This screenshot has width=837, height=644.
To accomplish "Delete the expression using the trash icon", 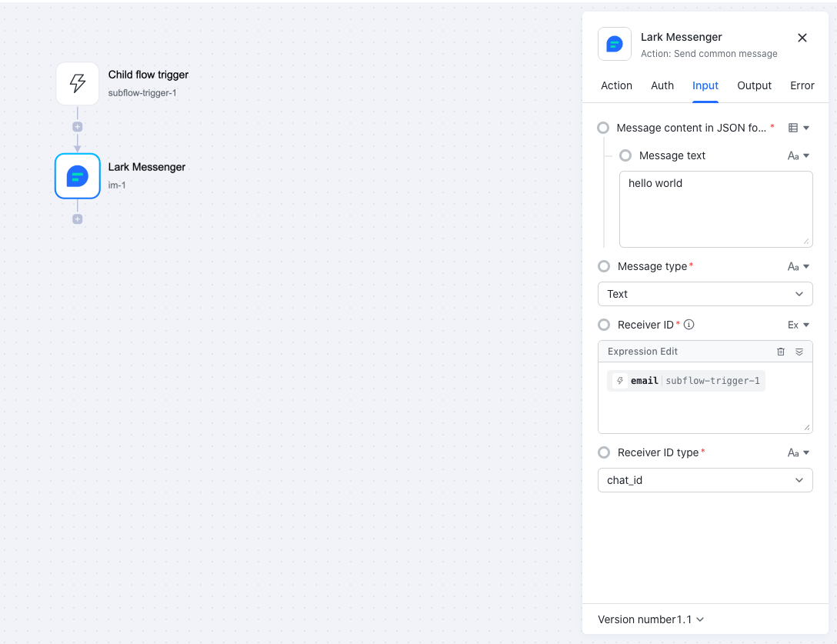I will 781,352.
